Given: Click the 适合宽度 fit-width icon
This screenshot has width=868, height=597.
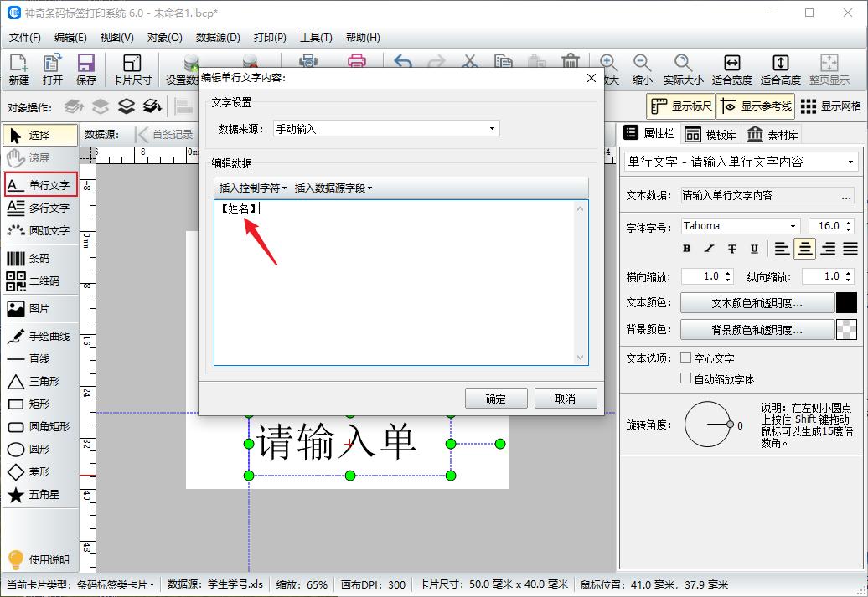Looking at the screenshot, I should [731, 63].
